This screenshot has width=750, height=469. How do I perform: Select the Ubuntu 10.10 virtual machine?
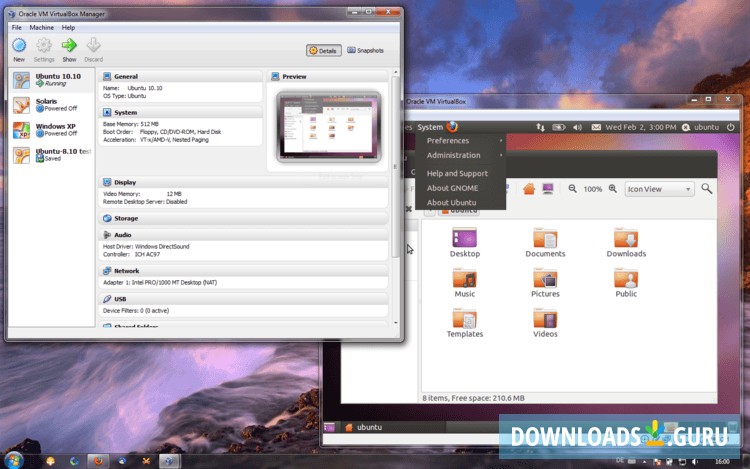click(52, 80)
